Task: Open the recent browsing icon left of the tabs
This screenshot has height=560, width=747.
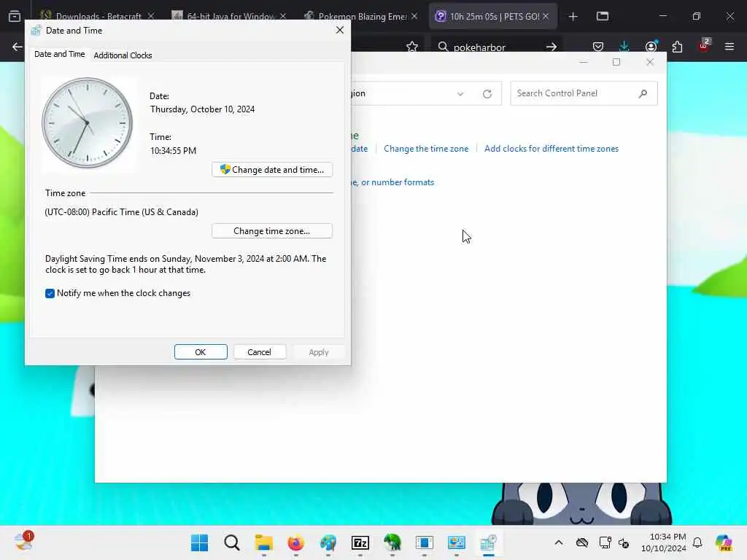Action: point(15,16)
